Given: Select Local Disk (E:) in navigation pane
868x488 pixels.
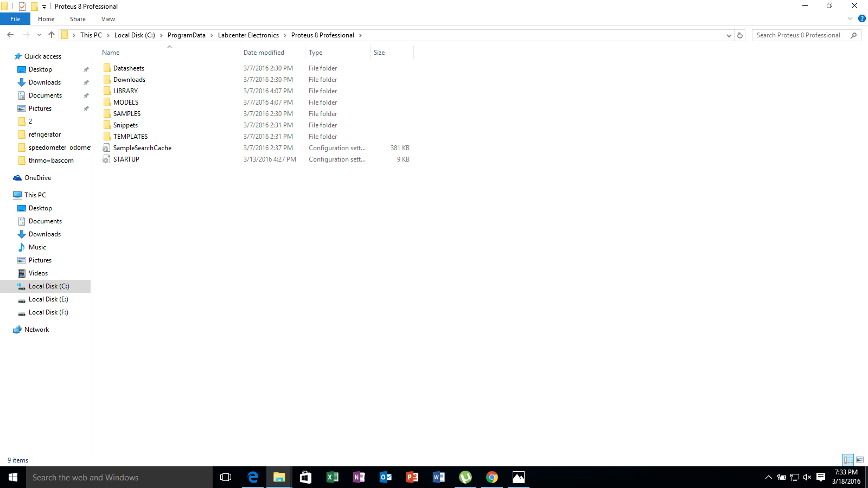Looking at the screenshot, I should click(48, 299).
